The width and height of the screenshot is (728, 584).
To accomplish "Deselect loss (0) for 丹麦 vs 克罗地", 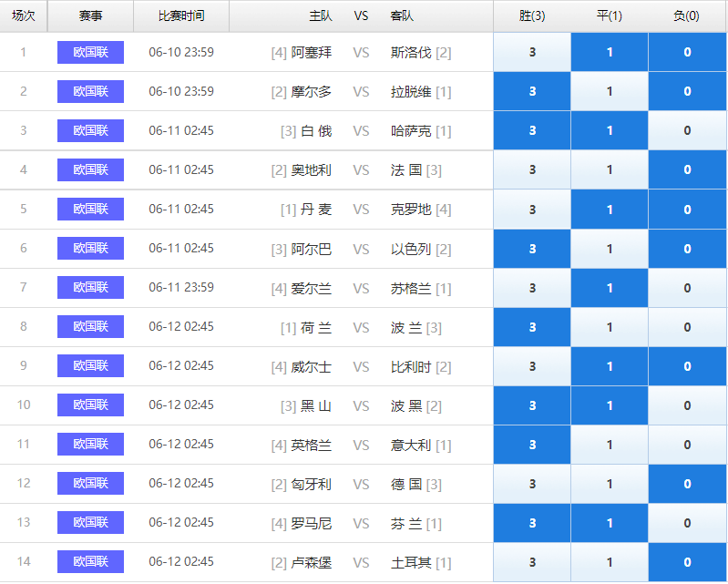I will point(687,210).
